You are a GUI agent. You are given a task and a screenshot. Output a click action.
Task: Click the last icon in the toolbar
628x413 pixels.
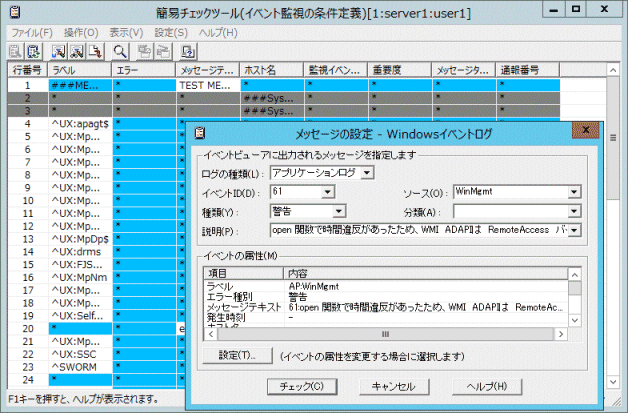click(188, 49)
